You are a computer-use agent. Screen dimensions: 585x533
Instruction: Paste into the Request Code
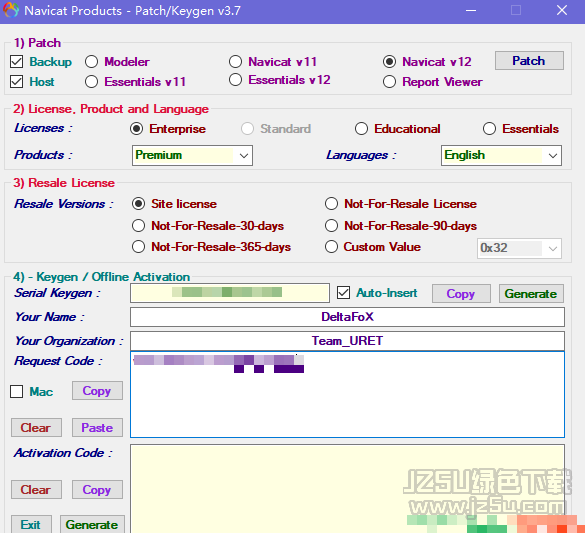click(97, 427)
